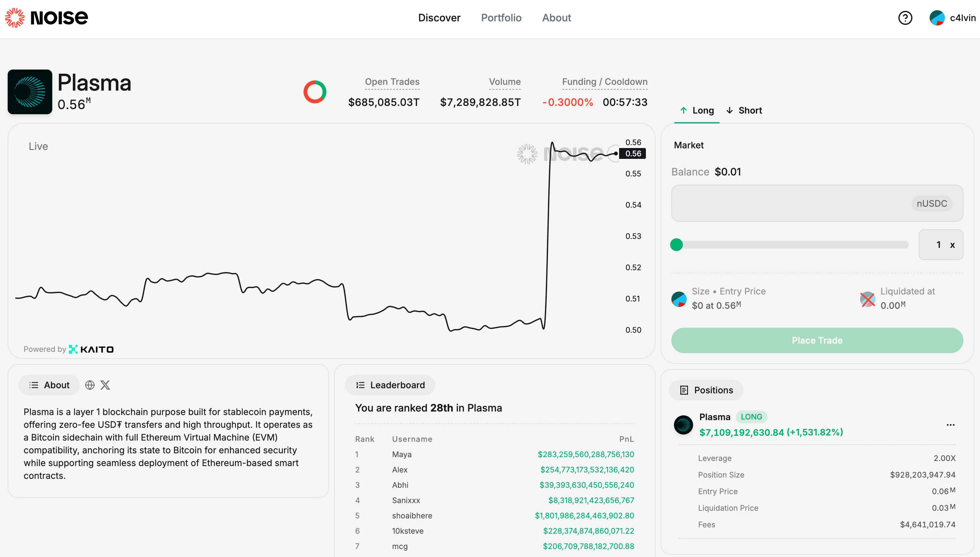Click the liquidated avatar icon
Screen dimensions: 980x557
[x=868, y=299]
